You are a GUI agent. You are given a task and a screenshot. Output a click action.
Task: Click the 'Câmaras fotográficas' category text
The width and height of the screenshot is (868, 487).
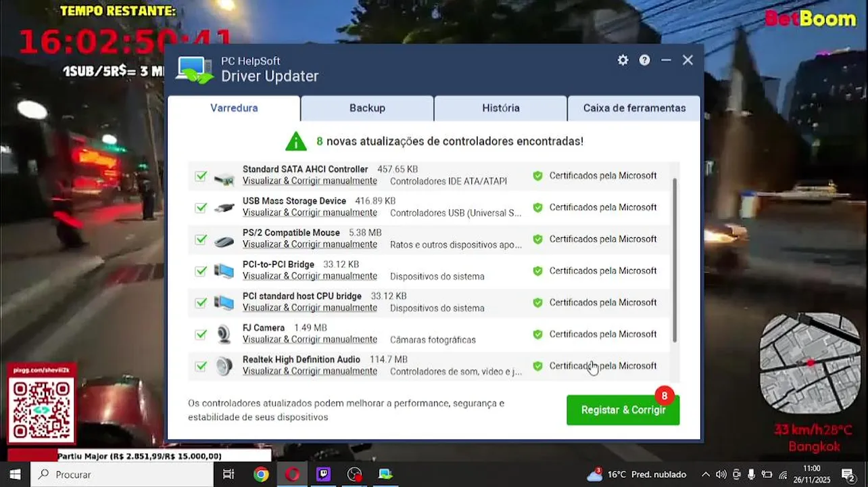(x=433, y=340)
